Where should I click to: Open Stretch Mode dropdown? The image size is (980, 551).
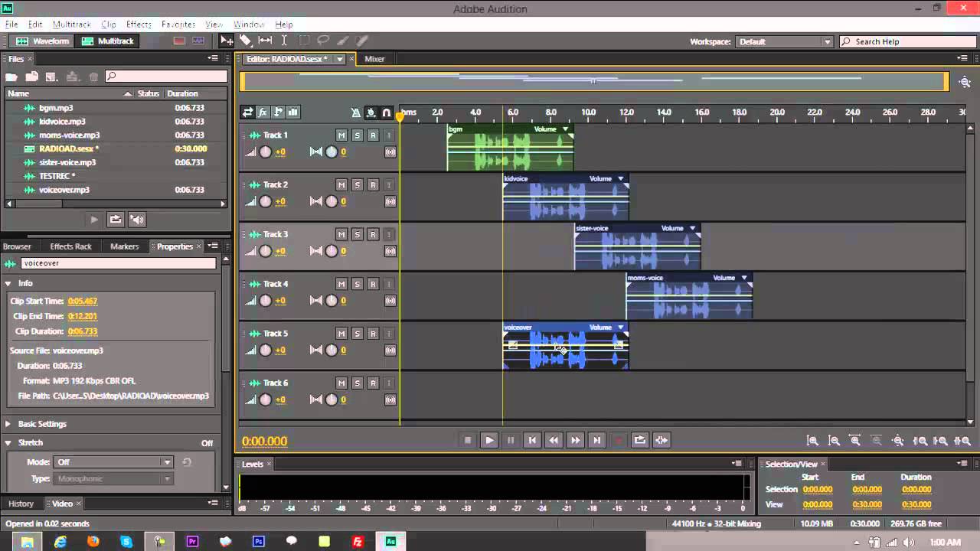click(113, 462)
